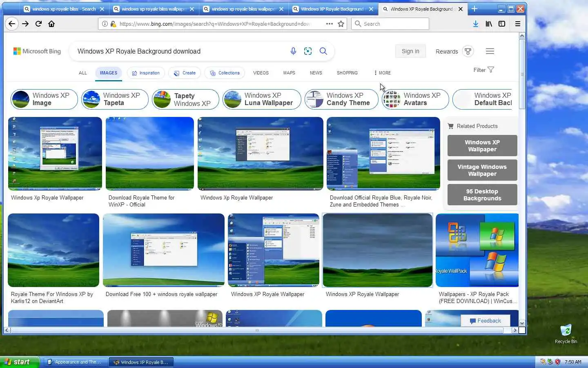
Task: View site information icon in address bar
Action: click(105, 24)
